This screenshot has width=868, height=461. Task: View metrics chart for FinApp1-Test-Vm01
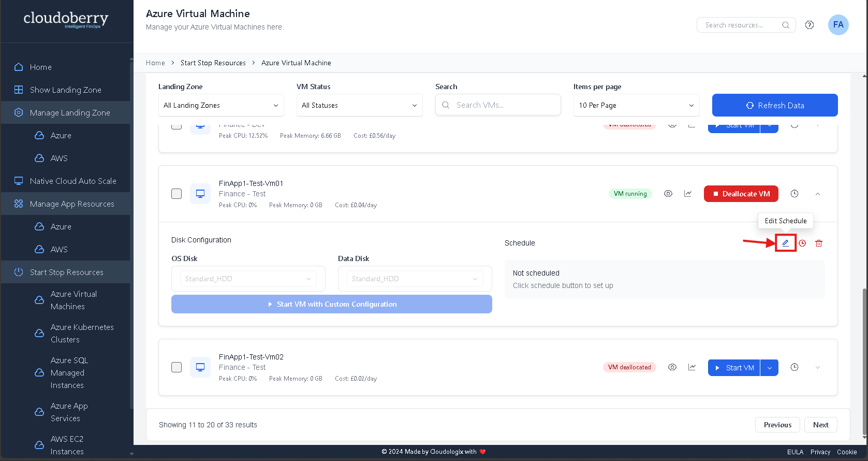tap(688, 194)
